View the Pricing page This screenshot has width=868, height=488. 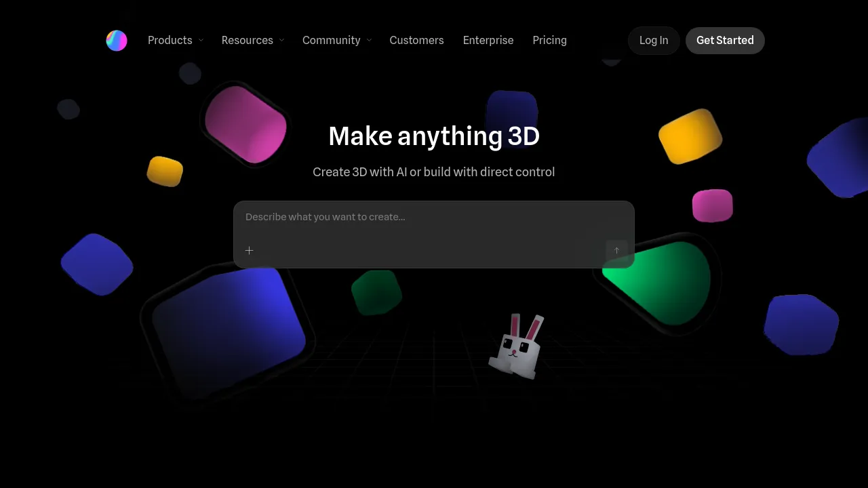[x=550, y=41]
